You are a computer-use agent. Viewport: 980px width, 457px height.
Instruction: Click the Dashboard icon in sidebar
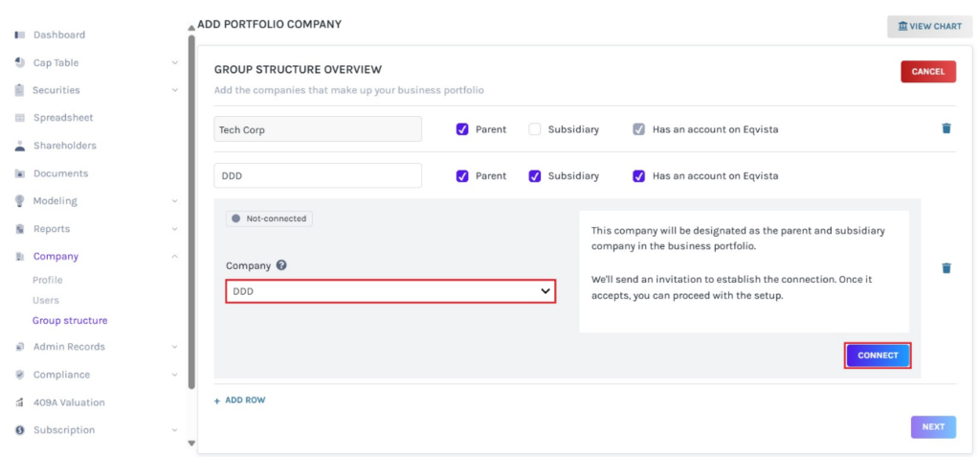[x=20, y=35]
